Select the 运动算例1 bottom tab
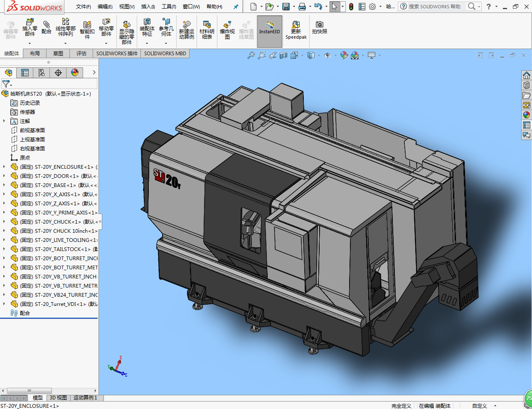 [85, 398]
